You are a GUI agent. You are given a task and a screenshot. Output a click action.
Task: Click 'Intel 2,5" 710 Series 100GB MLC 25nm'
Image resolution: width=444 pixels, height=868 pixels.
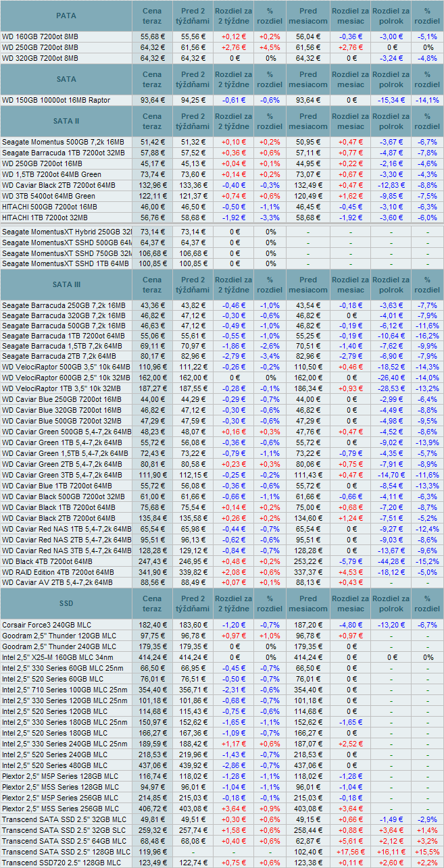tap(65, 690)
